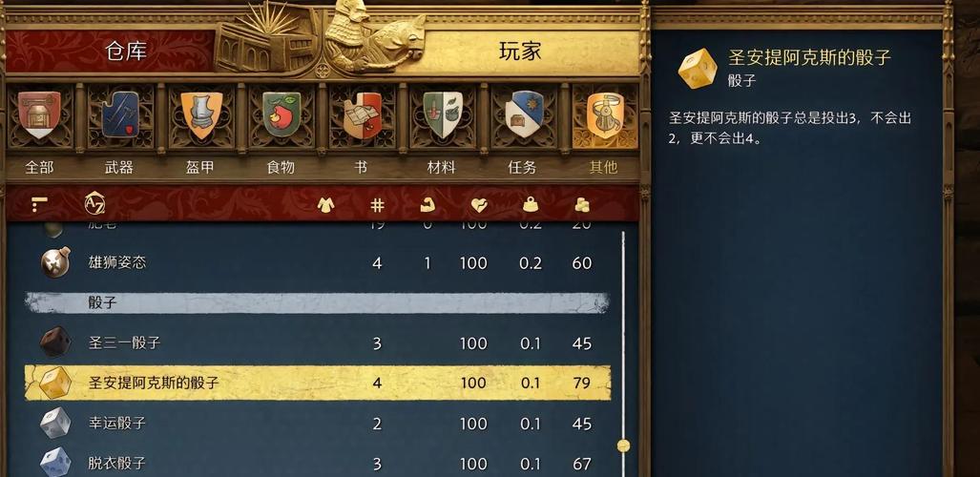The height and width of the screenshot is (477, 980).
Task: Sort by condition heart column header
Action: tap(479, 204)
